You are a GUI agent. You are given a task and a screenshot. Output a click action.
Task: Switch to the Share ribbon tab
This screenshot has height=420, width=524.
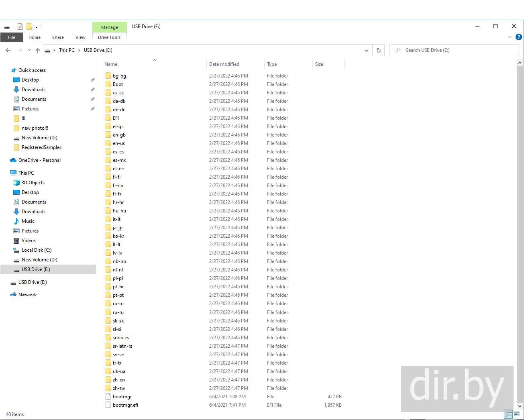(58, 37)
